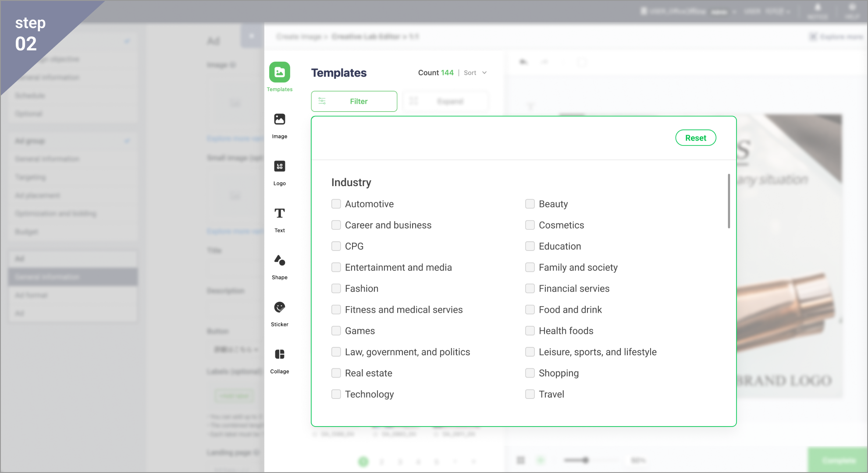
Task: Click the filter panel scrollbar
Action: [x=729, y=201]
